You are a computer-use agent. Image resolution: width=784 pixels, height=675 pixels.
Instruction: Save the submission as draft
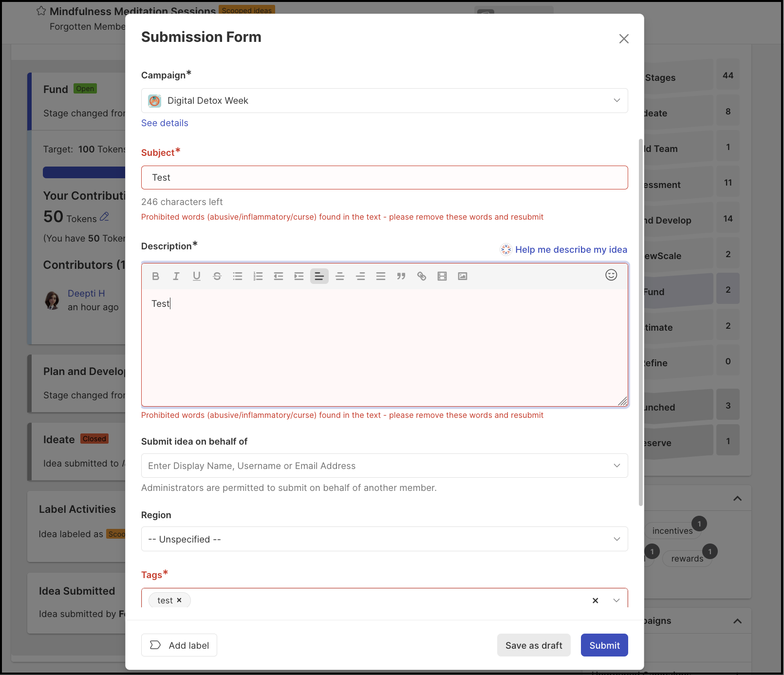tap(534, 645)
